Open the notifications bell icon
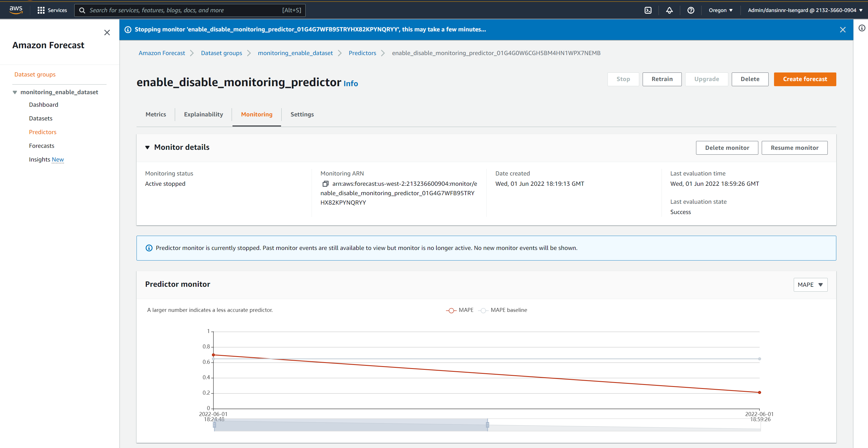868x448 pixels. click(669, 11)
